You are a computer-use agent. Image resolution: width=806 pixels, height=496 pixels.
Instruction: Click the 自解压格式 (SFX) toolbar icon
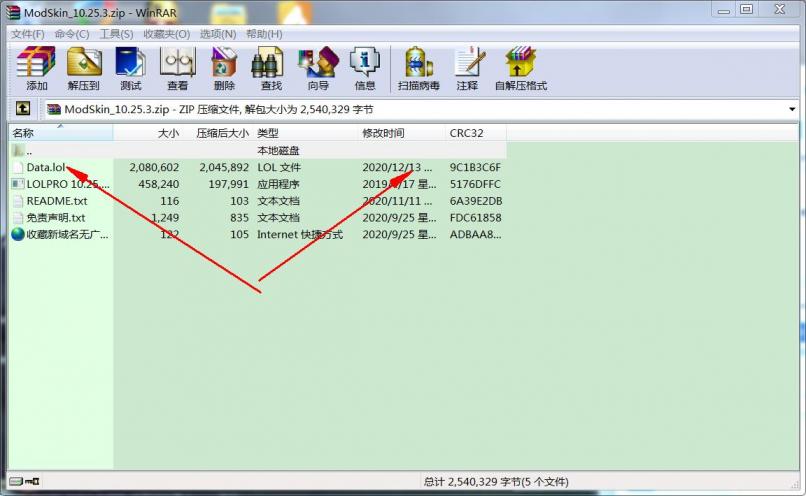click(x=520, y=62)
